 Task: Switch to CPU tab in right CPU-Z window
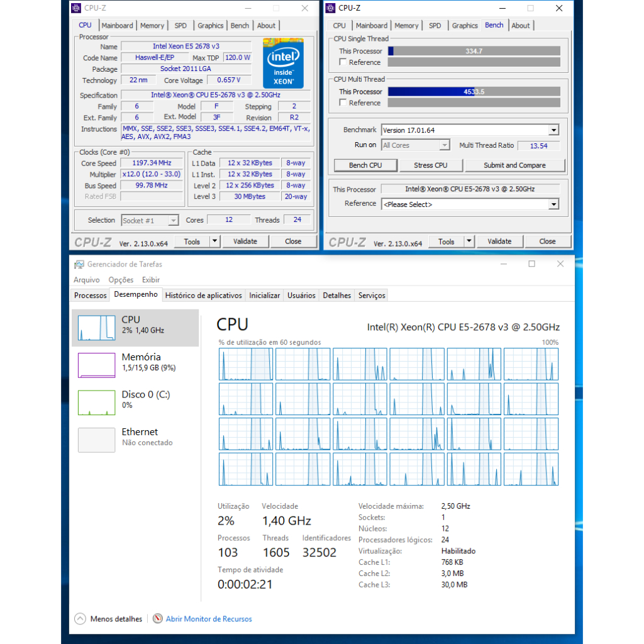click(x=339, y=25)
